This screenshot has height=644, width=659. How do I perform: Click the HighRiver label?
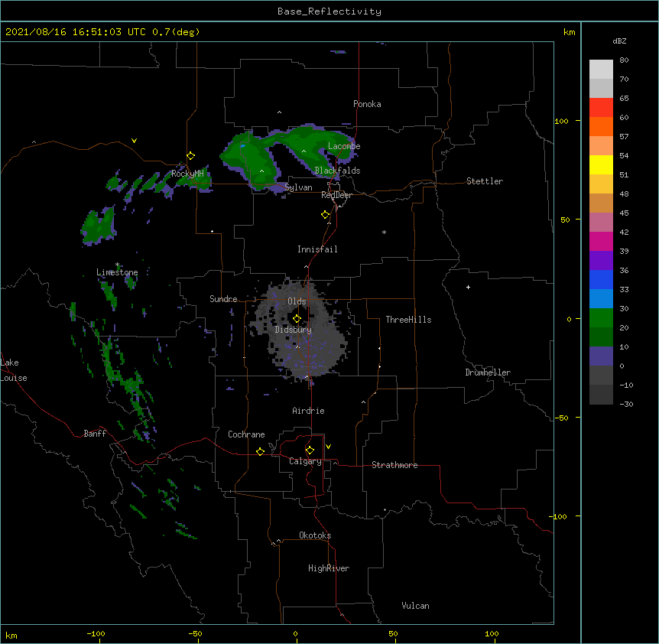pos(329,568)
